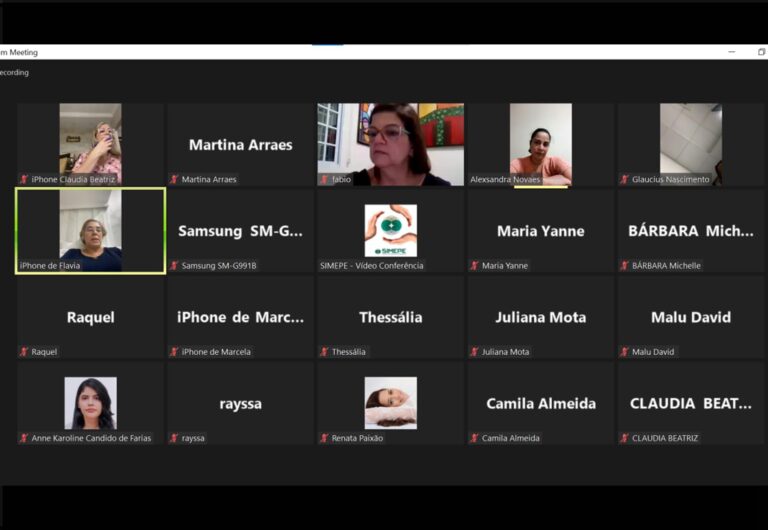The height and width of the screenshot is (530, 768).
Task: Click the rayssa participant tile name
Action: (x=240, y=404)
